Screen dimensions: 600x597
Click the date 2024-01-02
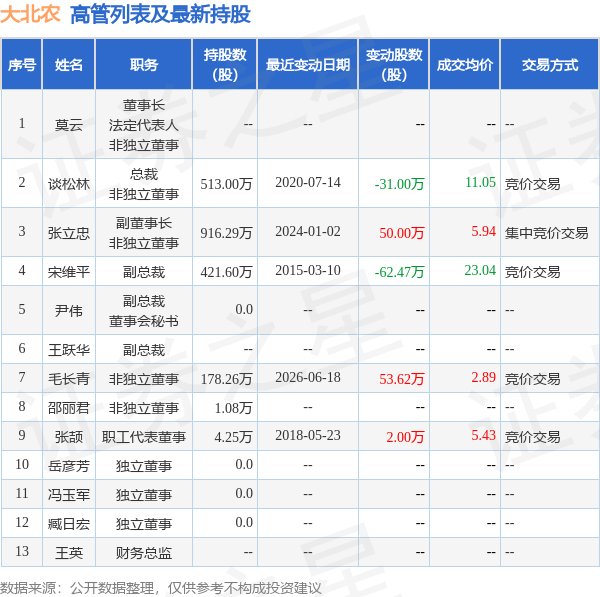pyautogui.click(x=308, y=232)
